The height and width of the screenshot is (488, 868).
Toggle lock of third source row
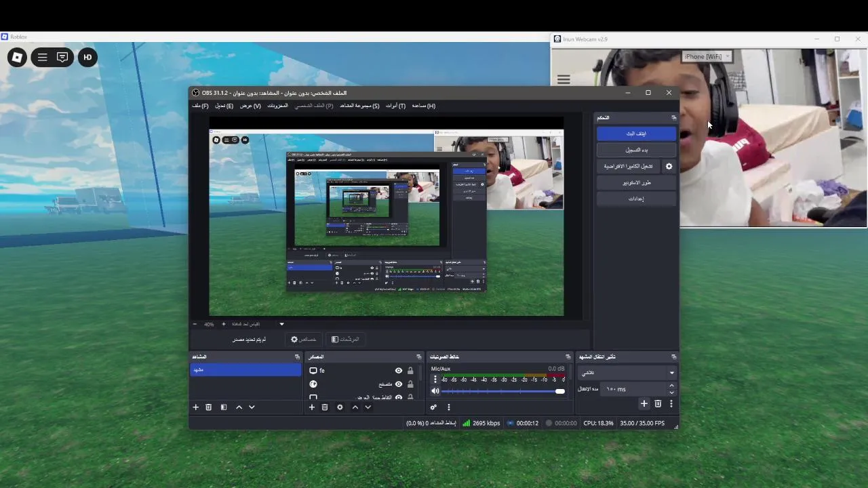point(410,398)
